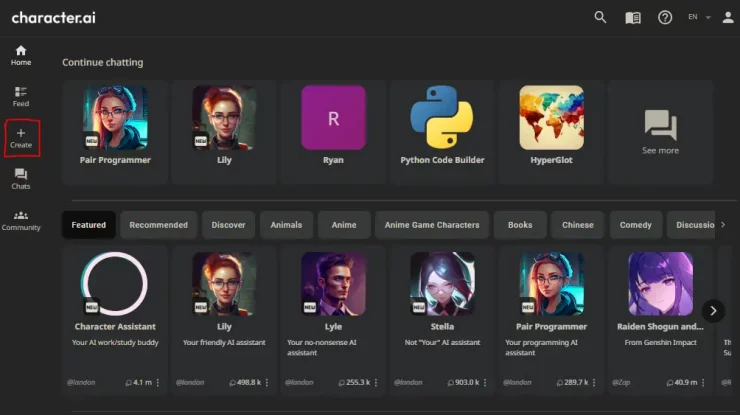Click the character.ai logo
This screenshot has width=740, height=415.
(53, 18)
